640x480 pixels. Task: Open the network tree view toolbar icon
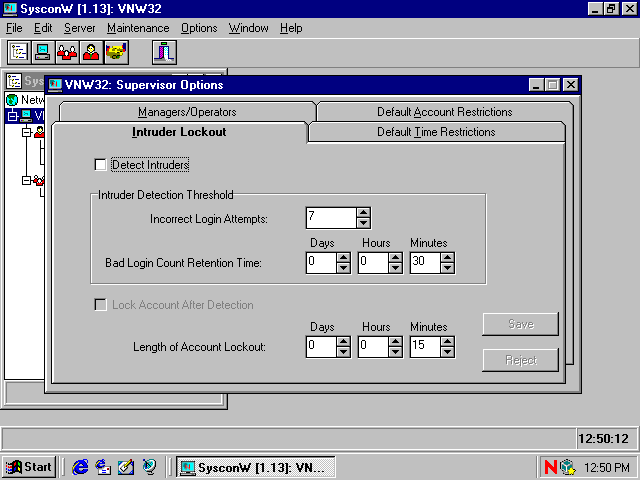(19, 52)
